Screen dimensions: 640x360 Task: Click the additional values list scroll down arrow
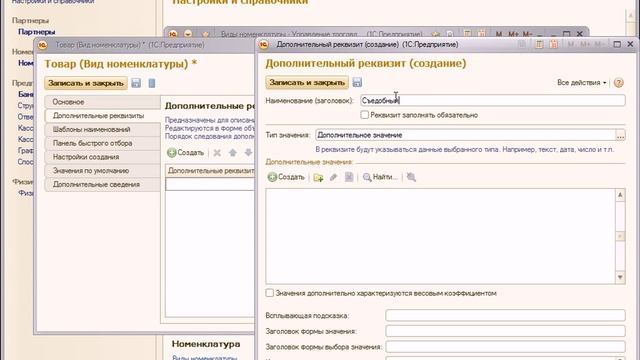pos(620,278)
